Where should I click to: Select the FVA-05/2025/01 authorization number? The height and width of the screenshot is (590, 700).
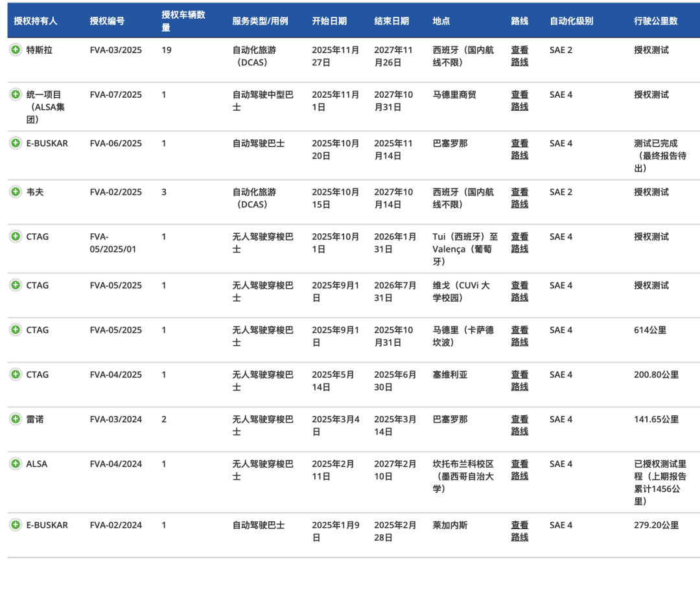(113, 243)
